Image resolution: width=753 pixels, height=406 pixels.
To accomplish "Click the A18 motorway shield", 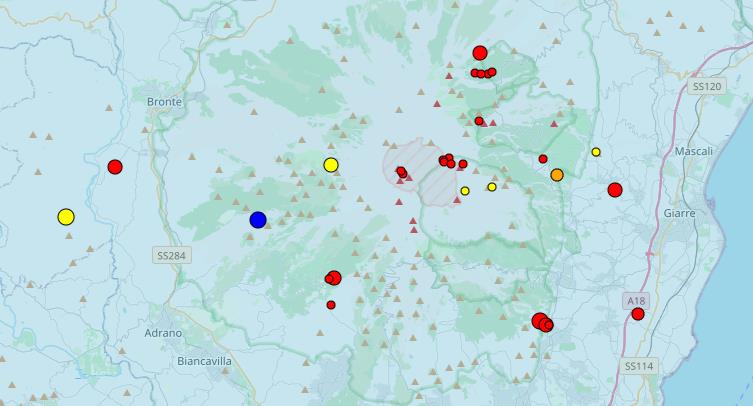I will pos(634,300).
